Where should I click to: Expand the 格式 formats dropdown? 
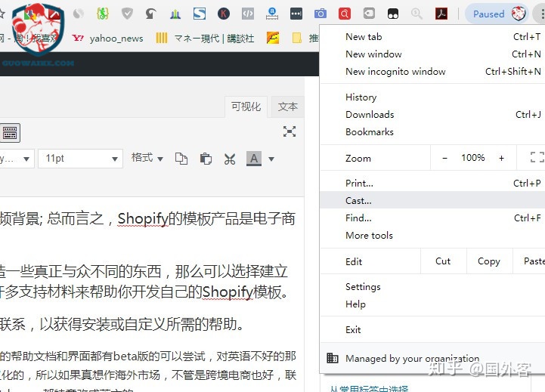147,158
